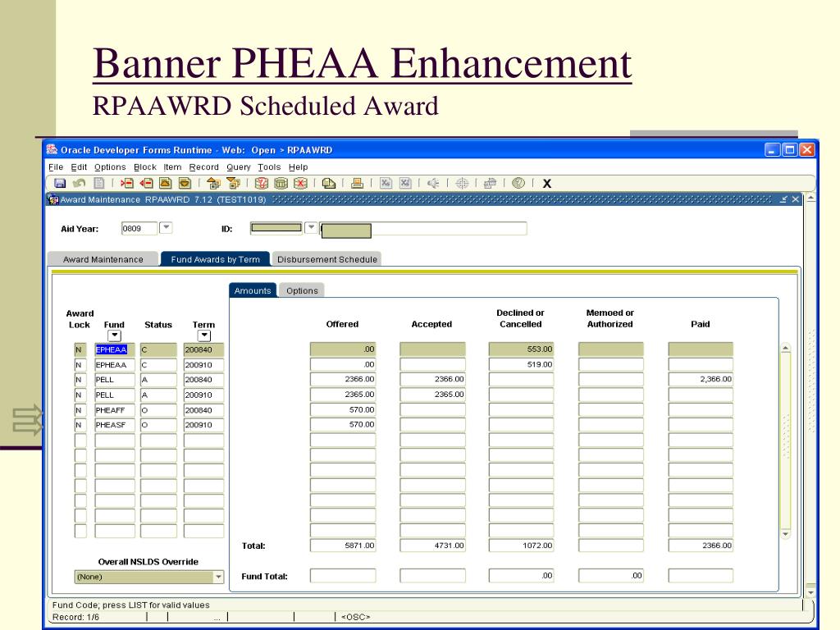Open the ID lookup dropdown arrow

click(311, 228)
